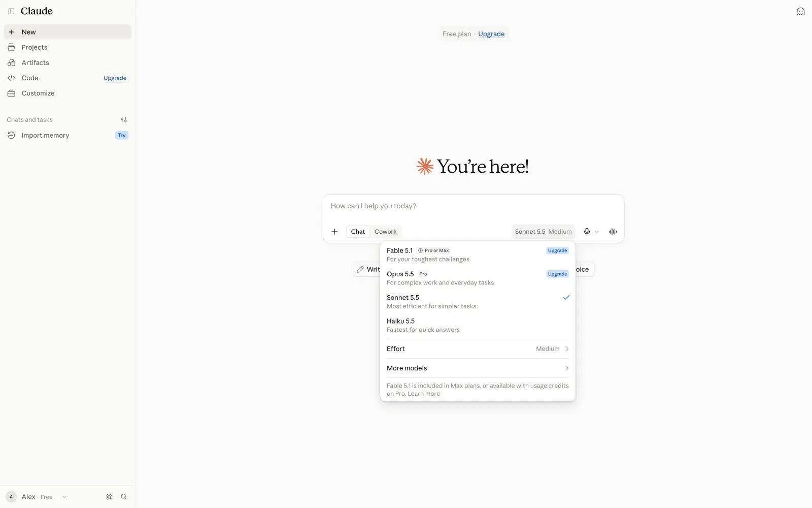Image resolution: width=812 pixels, height=508 pixels.
Task: Open the ghost incognito chat icon
Action: click(800, 11)
